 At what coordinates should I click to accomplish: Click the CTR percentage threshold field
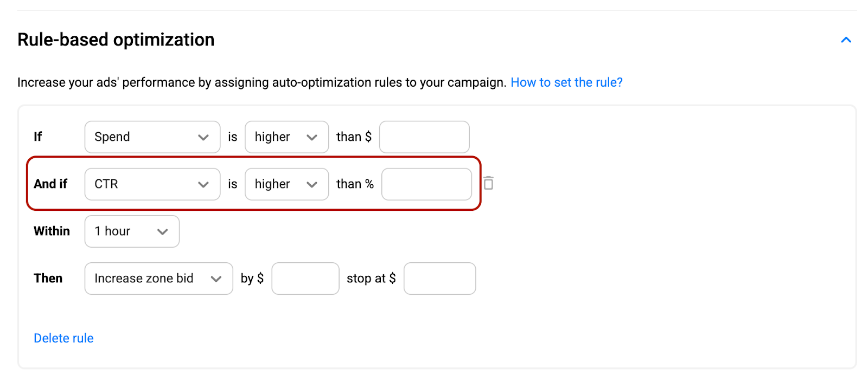coord(426,184)
